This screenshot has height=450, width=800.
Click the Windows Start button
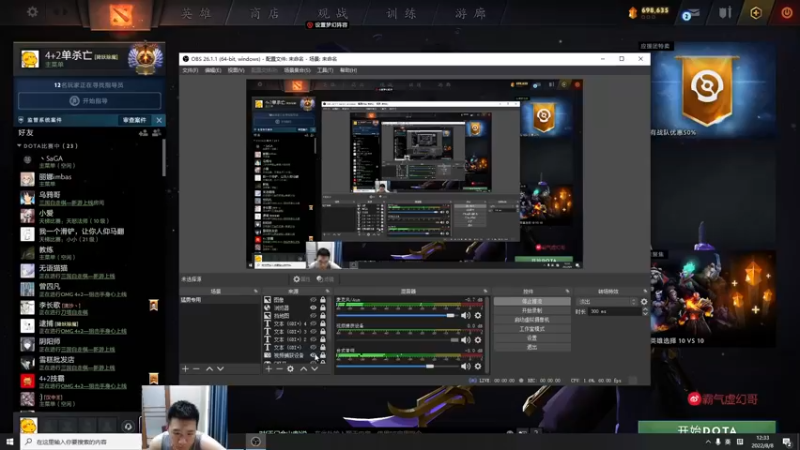coord(10,442)
